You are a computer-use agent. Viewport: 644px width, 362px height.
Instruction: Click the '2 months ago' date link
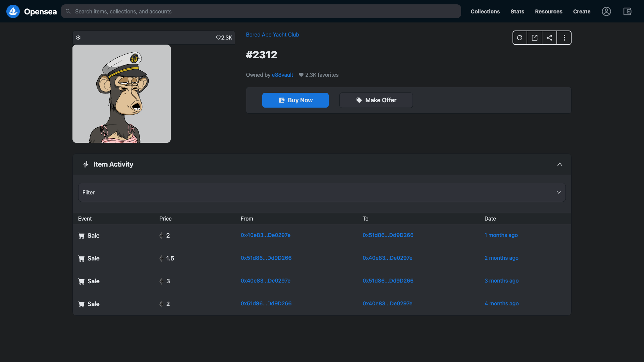501,258
